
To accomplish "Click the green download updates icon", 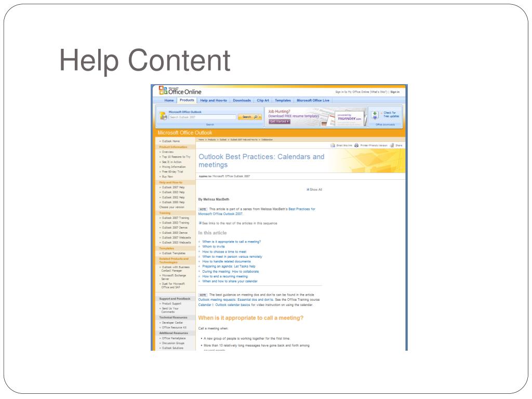I will tap(375, 115).
